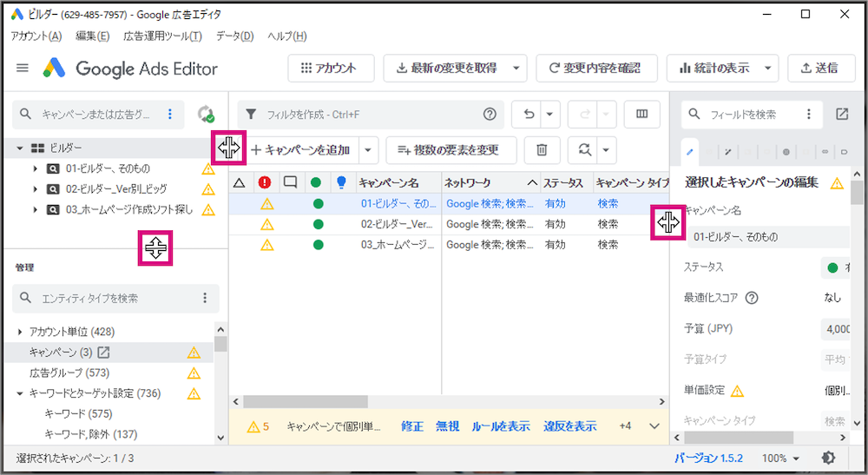868x475 pixels.
Task: Sort by the comment bubble column header
Action: click(x=290, y=182)
